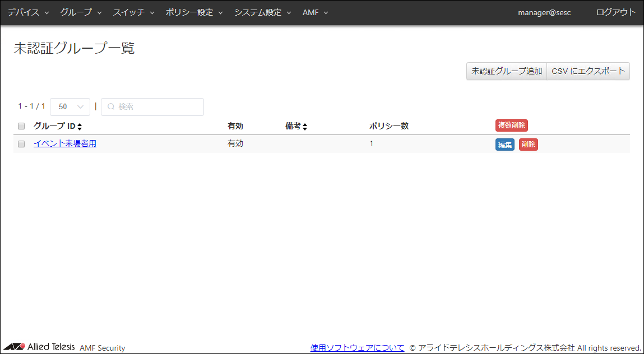Open the グループ menu

(81, 12)
